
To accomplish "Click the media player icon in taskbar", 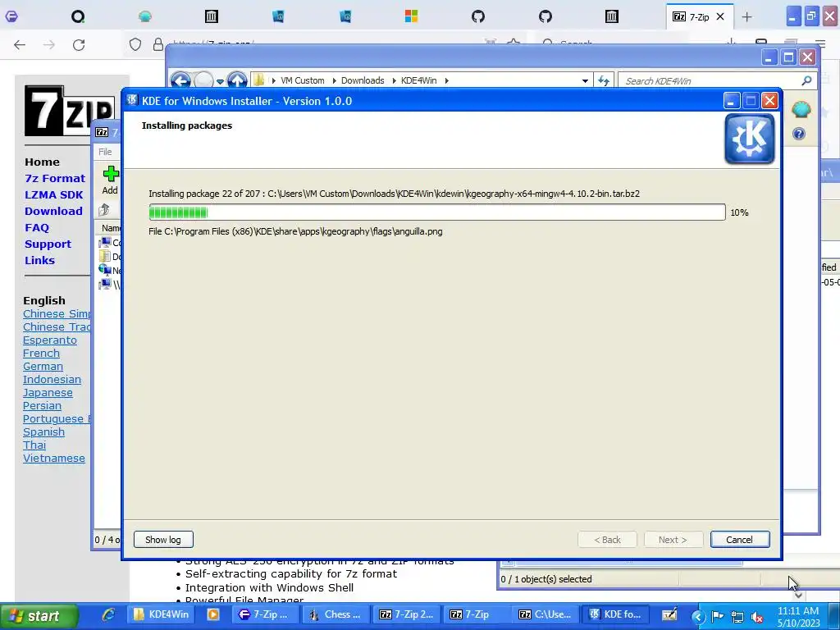I will coord(212,614).
